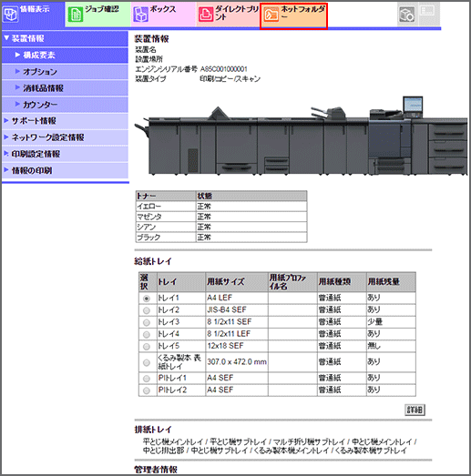Click the gray device settings gear icon
Screen dimensions: 471x476
(x=406, y=15)
